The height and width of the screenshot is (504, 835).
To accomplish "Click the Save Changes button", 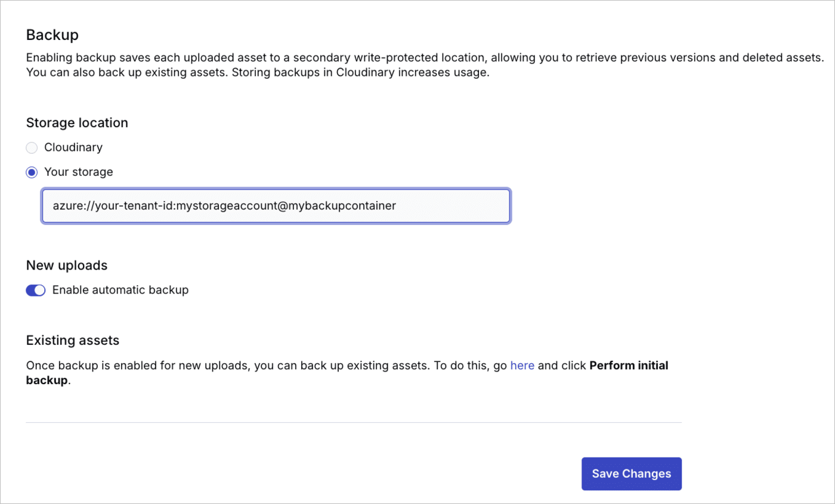I will click(x=631, y=474).
